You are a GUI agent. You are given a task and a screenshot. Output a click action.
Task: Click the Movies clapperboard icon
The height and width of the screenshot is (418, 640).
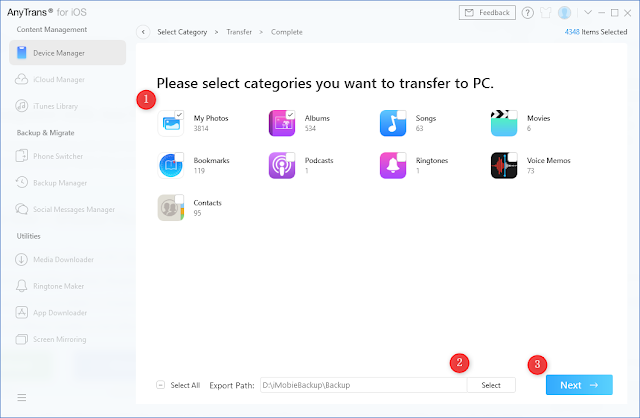504,123
